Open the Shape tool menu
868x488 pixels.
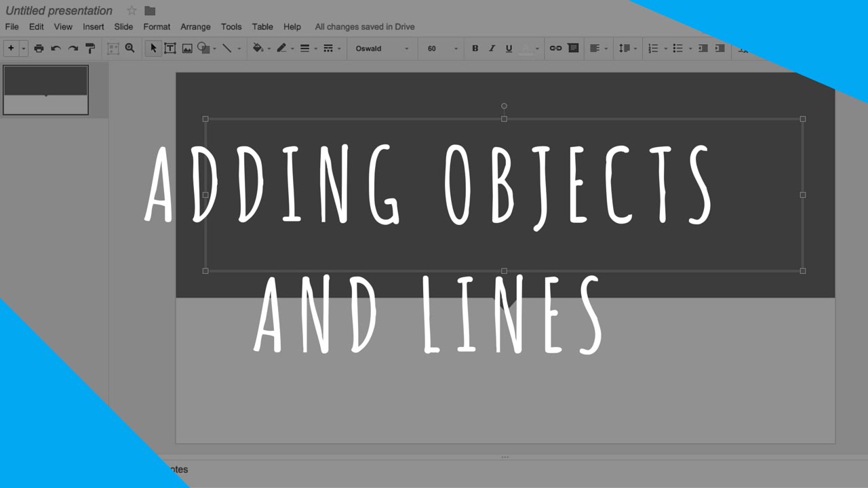coord(206,48)
